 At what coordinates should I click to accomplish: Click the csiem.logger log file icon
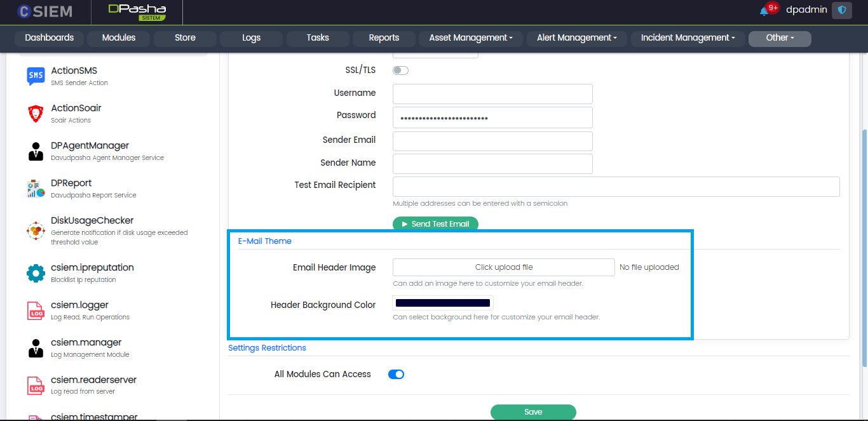[x=36, y=311]
